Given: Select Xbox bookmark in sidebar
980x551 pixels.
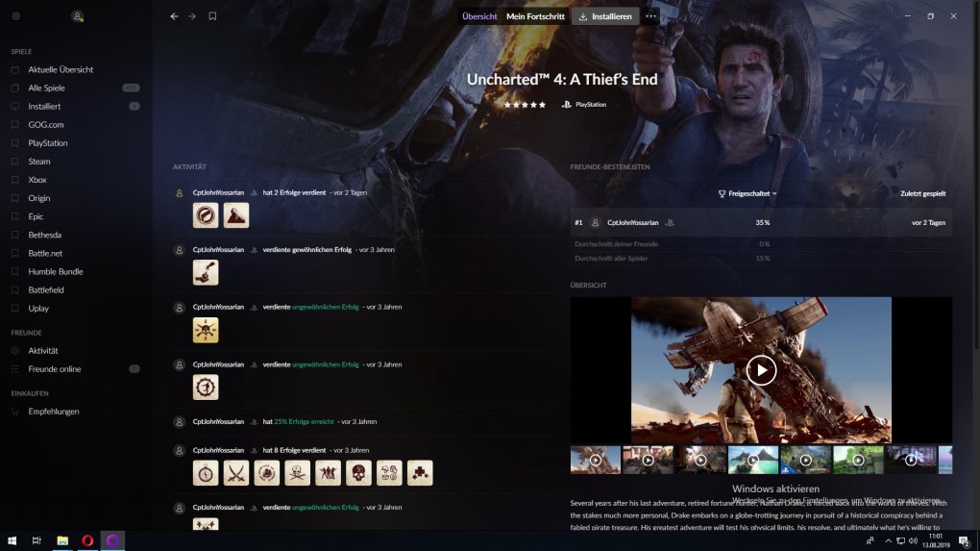Looking at the screenshot, I should [x=37, y=180].
